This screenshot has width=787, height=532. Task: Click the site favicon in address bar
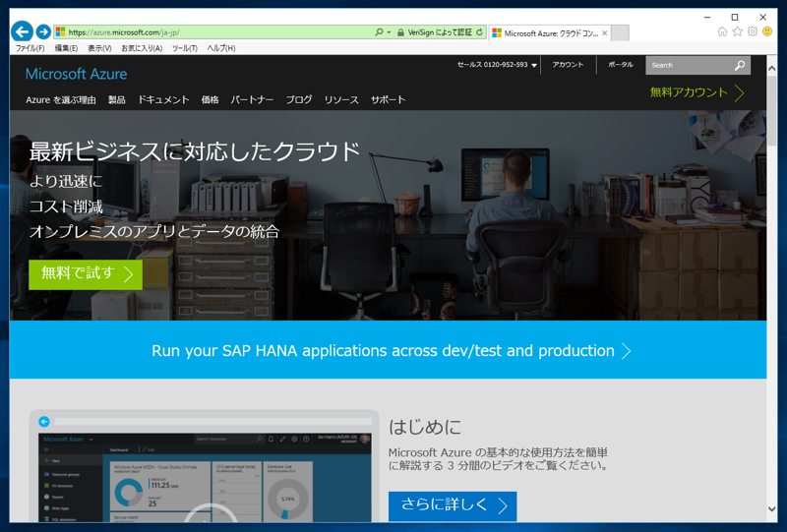[x=60, y=32]
